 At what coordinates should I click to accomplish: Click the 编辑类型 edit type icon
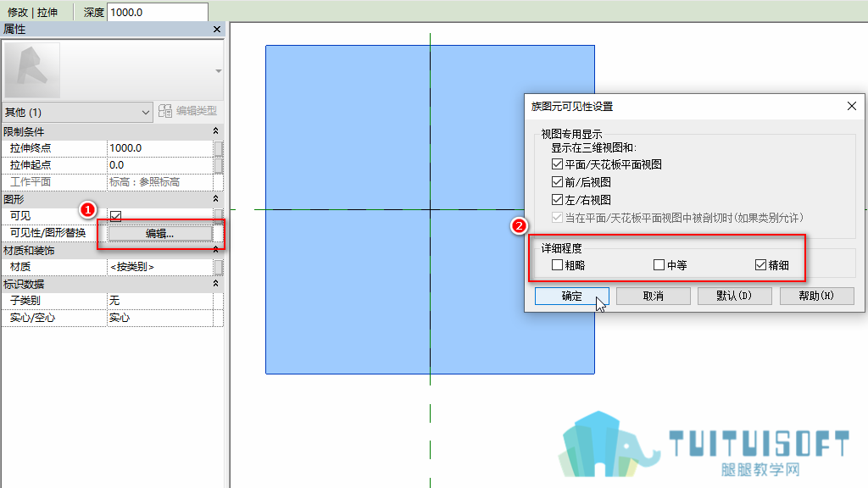tap(165, 111)
